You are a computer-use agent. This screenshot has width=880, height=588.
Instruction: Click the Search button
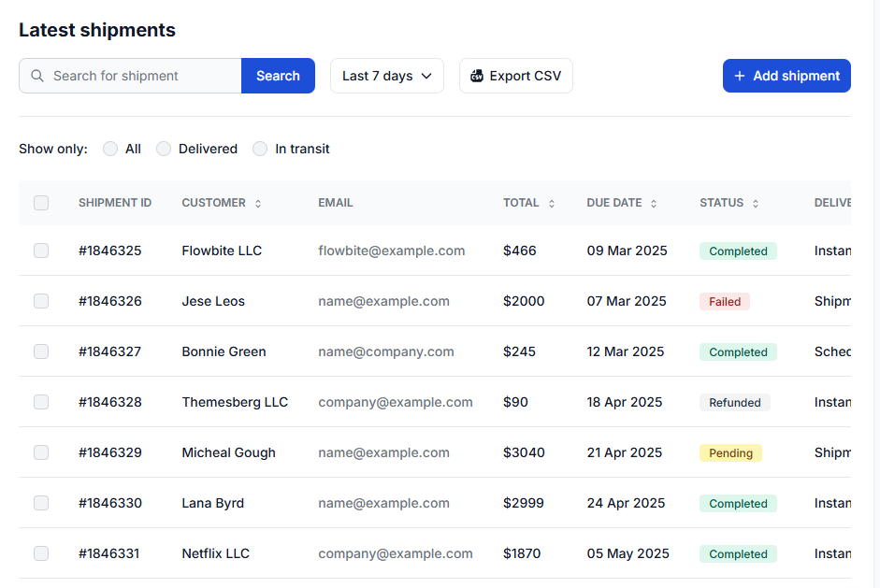pos(278,76)
